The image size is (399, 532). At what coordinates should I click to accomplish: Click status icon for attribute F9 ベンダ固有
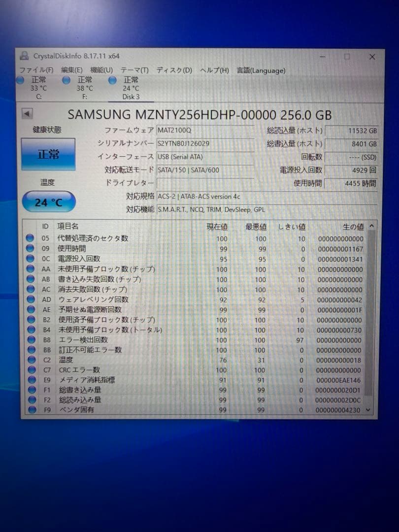click(x=32, y=409)
